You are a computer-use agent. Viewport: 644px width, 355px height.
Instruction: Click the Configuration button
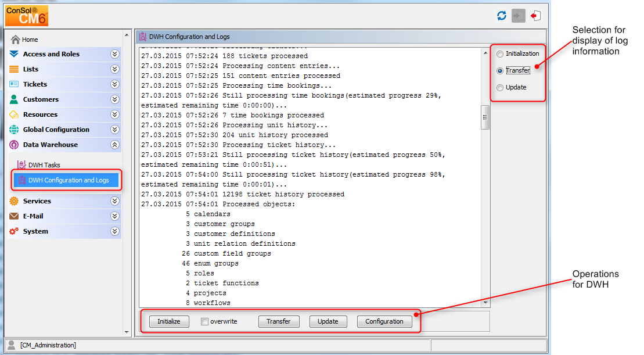(x=384, y=321)
